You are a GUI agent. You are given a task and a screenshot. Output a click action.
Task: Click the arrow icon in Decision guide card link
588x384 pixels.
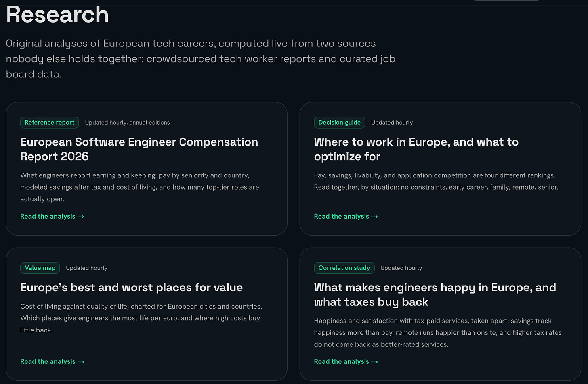click(375, 217)
